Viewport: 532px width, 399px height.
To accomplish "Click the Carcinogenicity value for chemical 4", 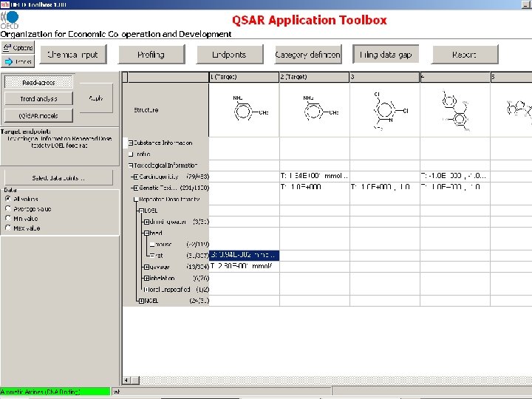I will 455,176.
